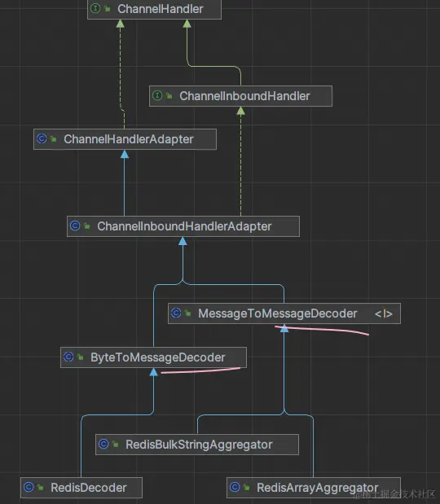Image resolution: width=440 pixels, height=504 pixels.
Task: Select the RedisBulkStringAggregator class label
Action: (199, 445)
